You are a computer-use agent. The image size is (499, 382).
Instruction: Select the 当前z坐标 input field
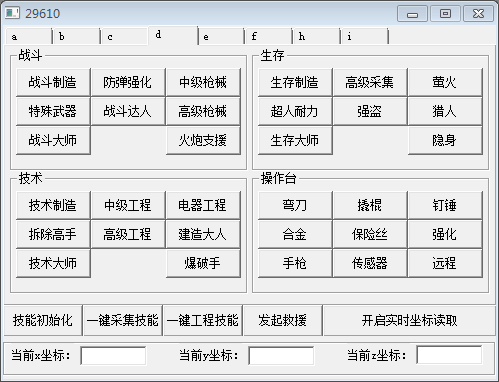click(449, 356)
